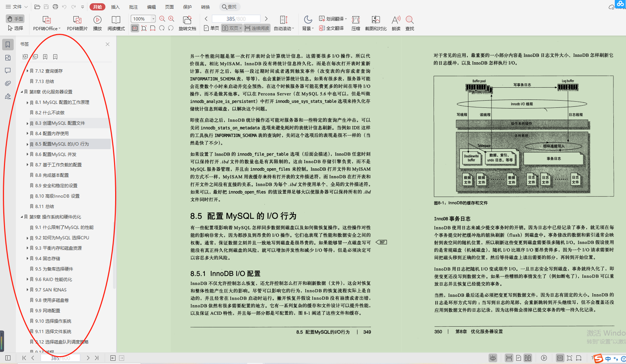Click the 查找 search box in the tab bar
Screen dimensions: 626x364
click(x=230, y=7)
